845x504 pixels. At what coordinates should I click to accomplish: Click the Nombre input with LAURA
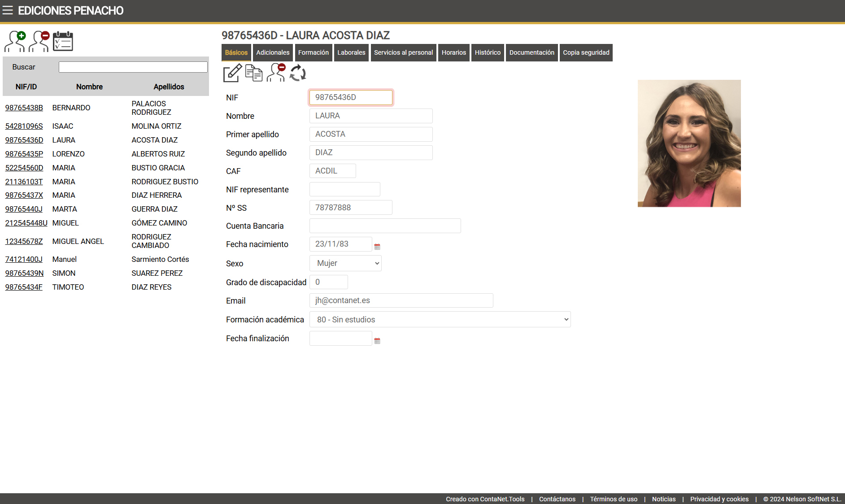pos(371,116)
